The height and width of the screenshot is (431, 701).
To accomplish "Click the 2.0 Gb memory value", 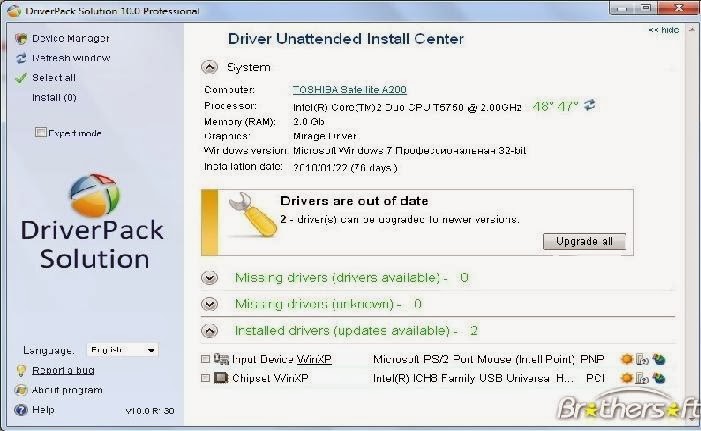I will (308, 122).
